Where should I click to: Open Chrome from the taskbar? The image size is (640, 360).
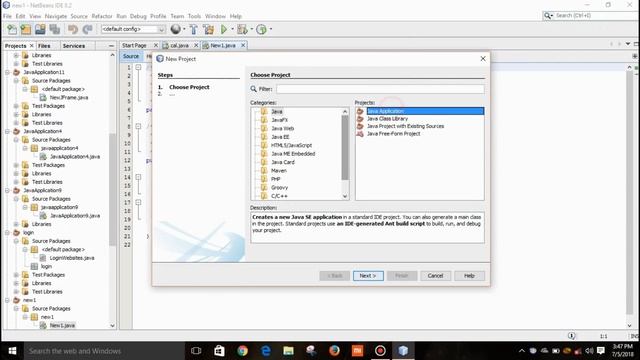tap(242, 351)
